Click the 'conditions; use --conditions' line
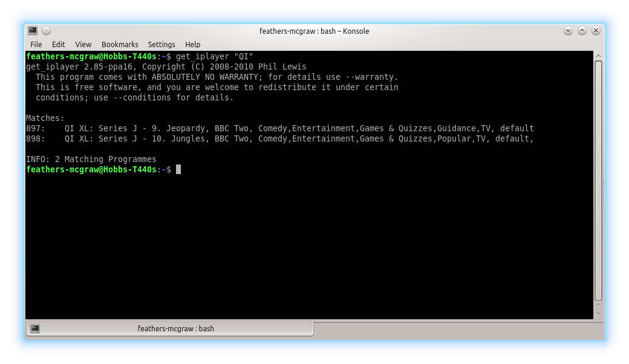This screenshot has width=629, height=364. click(x=134, y=98)
